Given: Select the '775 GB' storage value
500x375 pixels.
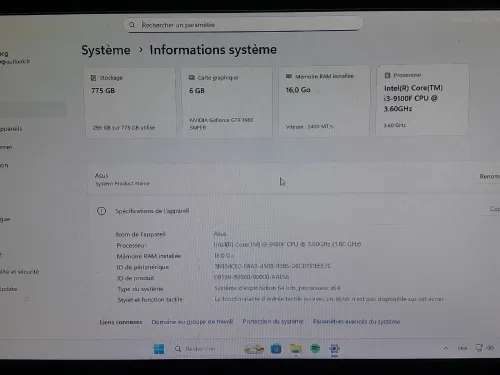Looking at the screenshot, I should [103, 90].
